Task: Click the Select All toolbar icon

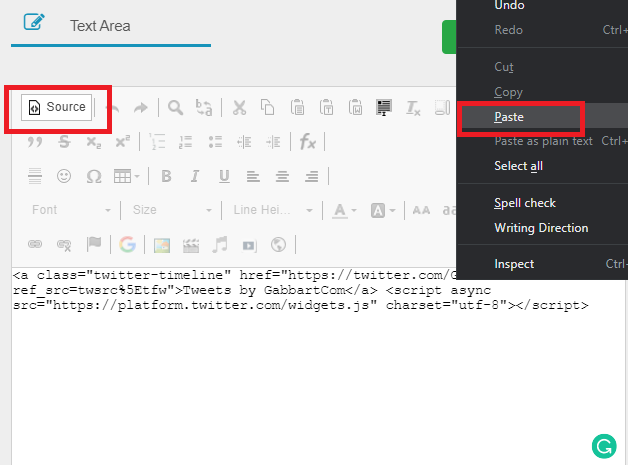Action: 384,108
